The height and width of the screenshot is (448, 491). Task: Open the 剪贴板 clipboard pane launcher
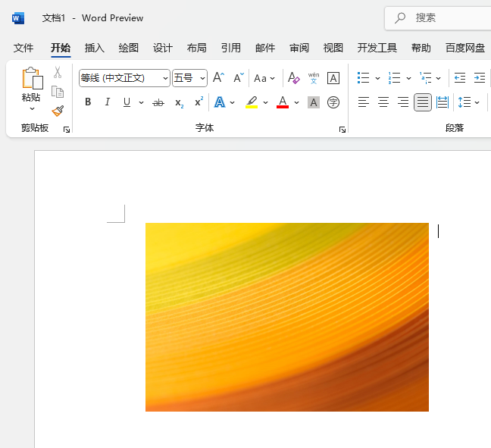[67, 130]
